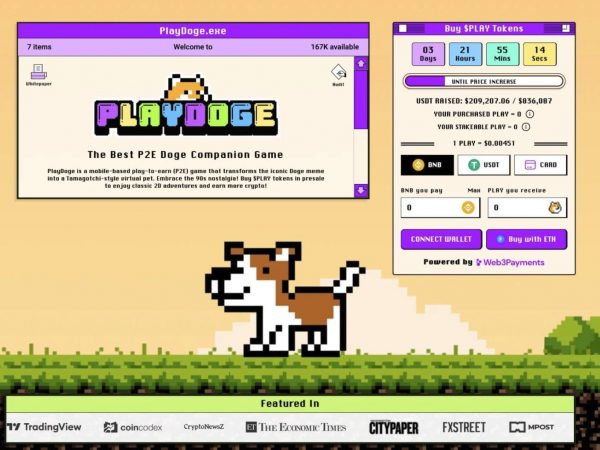Screen dimensions: 600x450
Task: Open the Whitepaper document icon
Action: tap(39, 75)
